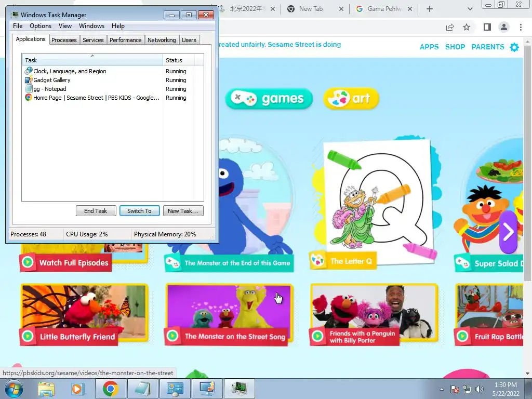Click palette icon on The Letter Q
Image resolution: width=532 pixels, height=399 pixels.
318,261
